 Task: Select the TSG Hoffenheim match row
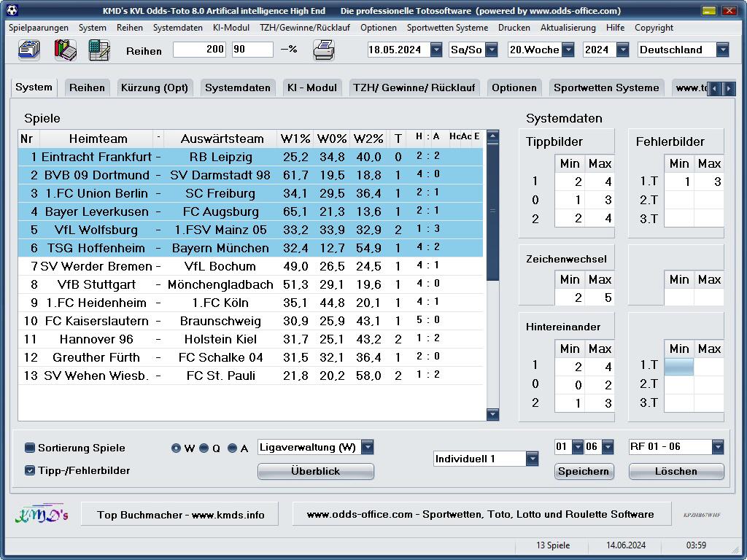(x=251, y=248)
